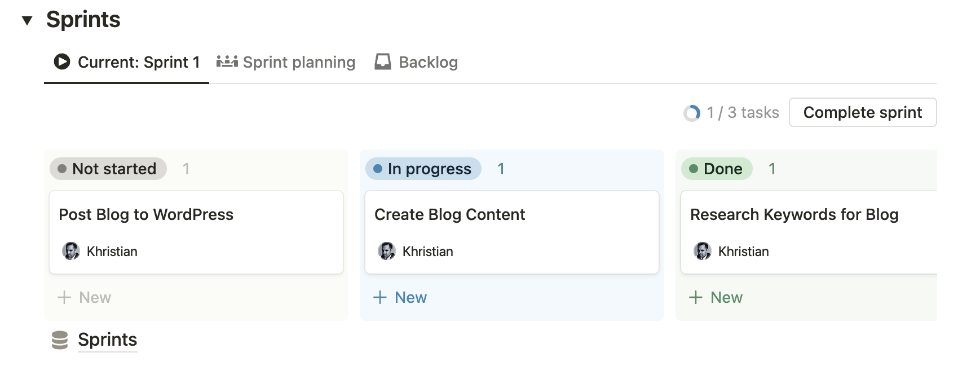
Task: Click Khristian's avatar on Create Blog Content card
Action: tap(387, 251)
